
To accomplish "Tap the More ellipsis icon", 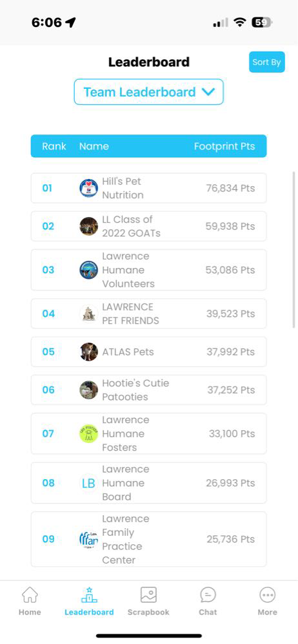I will 268,594.
